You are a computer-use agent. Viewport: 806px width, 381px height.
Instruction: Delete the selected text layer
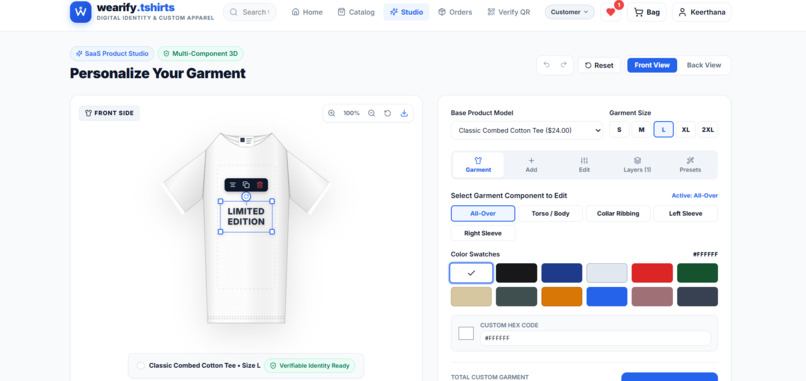260,185
